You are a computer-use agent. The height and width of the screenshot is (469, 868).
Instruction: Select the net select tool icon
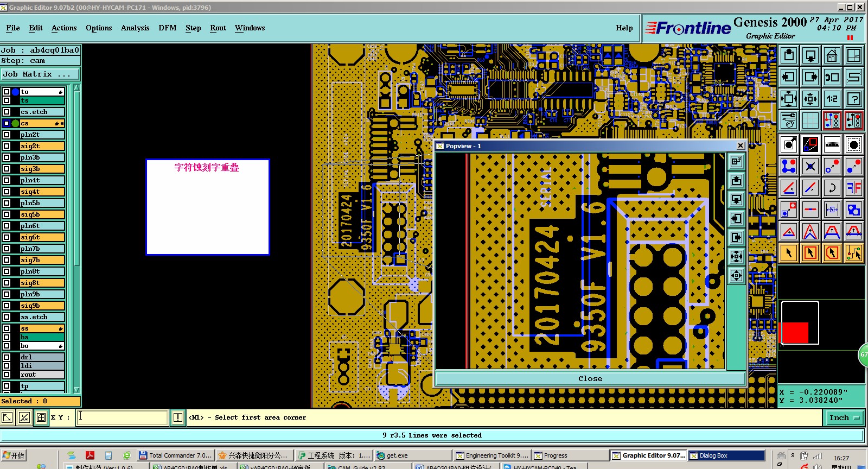pyautogui.click(x=854, y=253)
